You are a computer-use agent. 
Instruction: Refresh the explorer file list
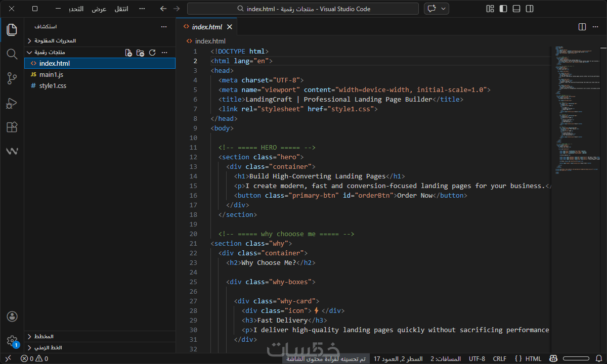(152, 53)
